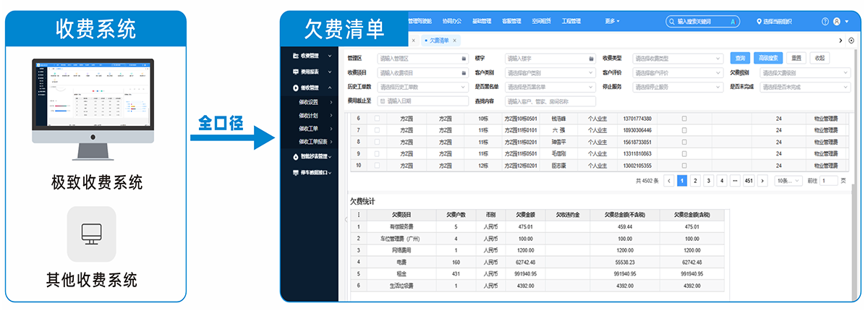
Task: Click the 其他收费系统 monitor tile icon
Action: [x=92, y=234]
